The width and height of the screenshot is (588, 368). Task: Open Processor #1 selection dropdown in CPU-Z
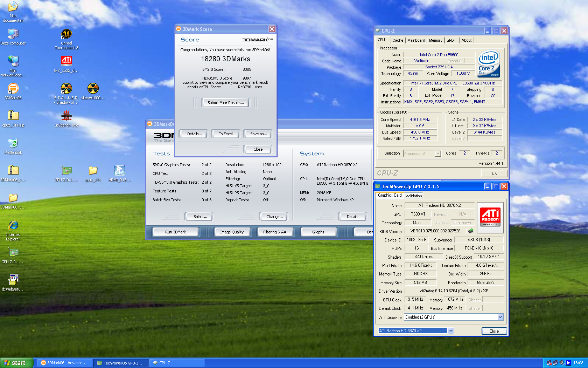click(437, 154)
